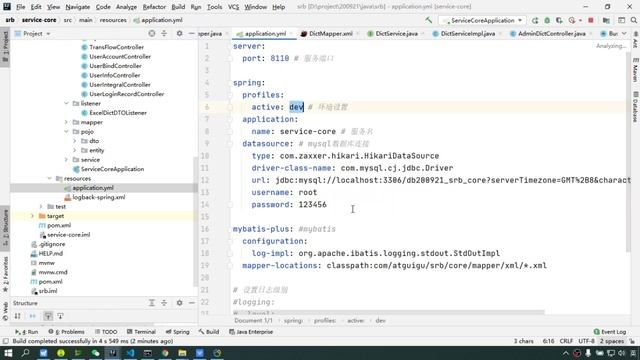Select UserAccountController in project tree
Viewport: 640px width, 360px height.
120,56
